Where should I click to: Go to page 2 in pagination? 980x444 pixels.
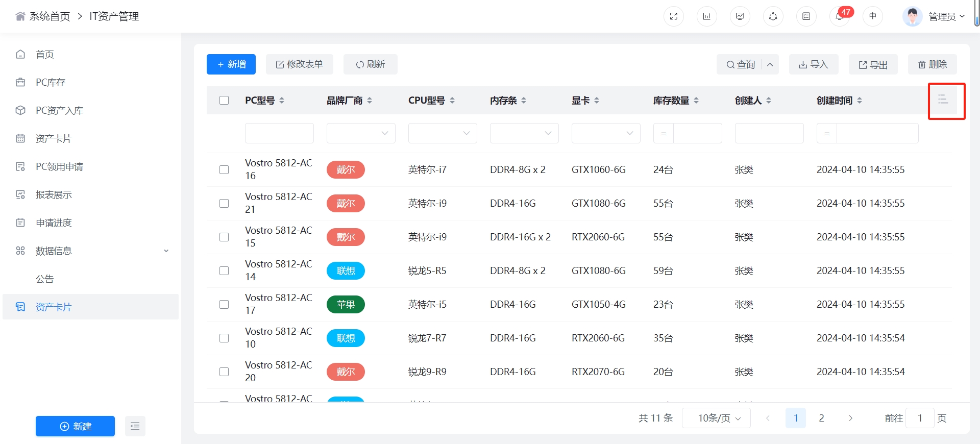pos(821,418)
